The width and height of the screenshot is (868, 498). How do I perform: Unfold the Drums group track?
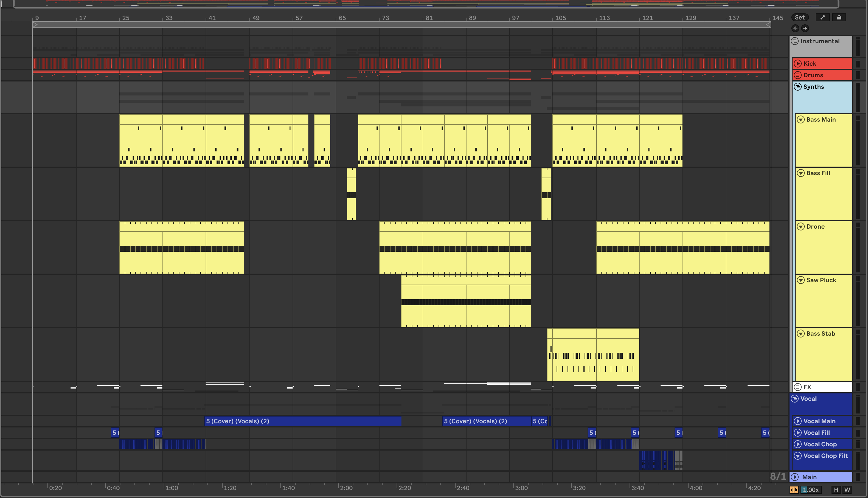pos(797,75)
